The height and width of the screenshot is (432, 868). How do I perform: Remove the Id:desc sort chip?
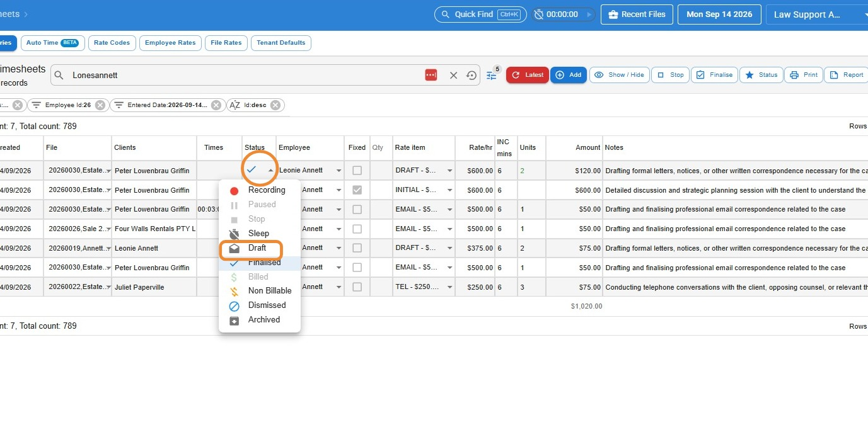(275, 105)
